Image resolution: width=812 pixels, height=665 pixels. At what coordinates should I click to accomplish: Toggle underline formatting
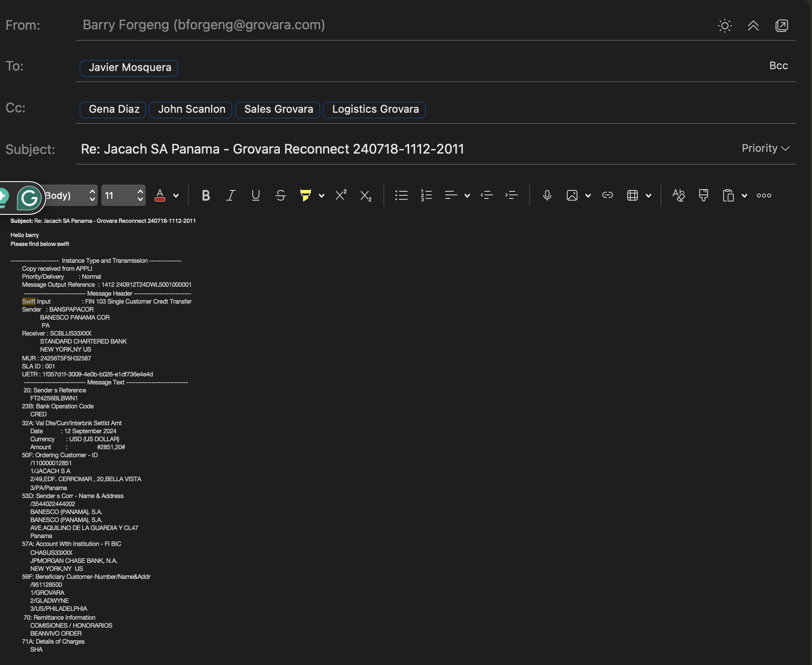pyautogui.click(x=255, y=195)
